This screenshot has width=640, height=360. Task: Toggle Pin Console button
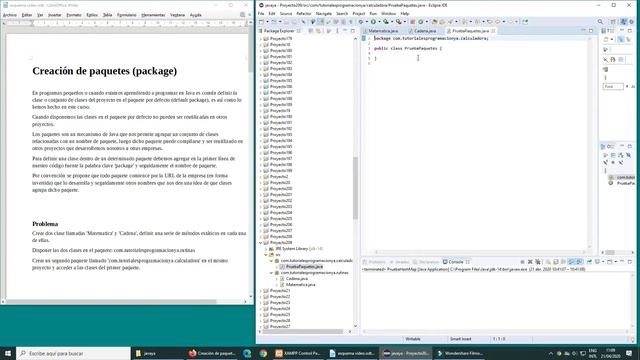(x=589, y=262)
